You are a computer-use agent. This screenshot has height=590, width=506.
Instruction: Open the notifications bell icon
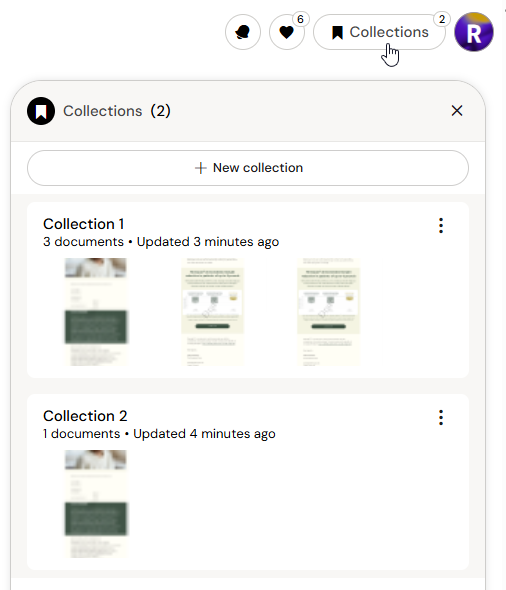pyautogui.click(x=243, y=32)
